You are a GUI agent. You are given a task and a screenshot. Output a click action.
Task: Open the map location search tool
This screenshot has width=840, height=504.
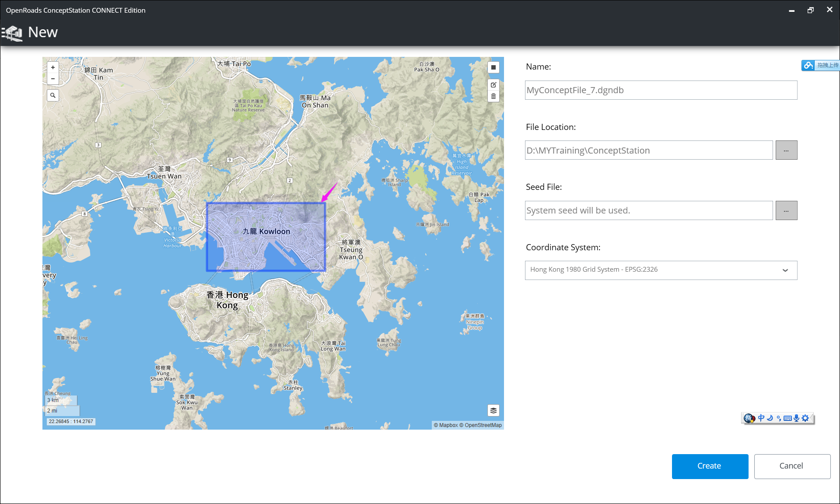tap(53, 95)
